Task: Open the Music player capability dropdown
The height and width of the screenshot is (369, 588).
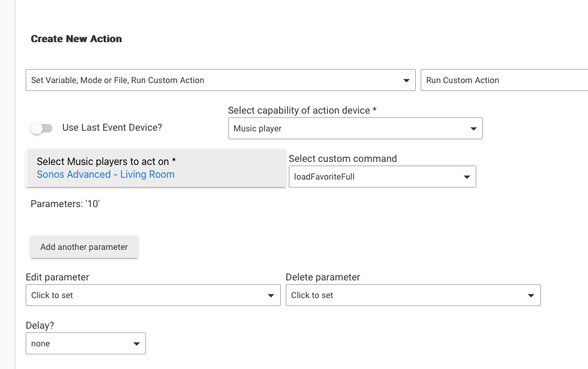Action: [348, 129]
